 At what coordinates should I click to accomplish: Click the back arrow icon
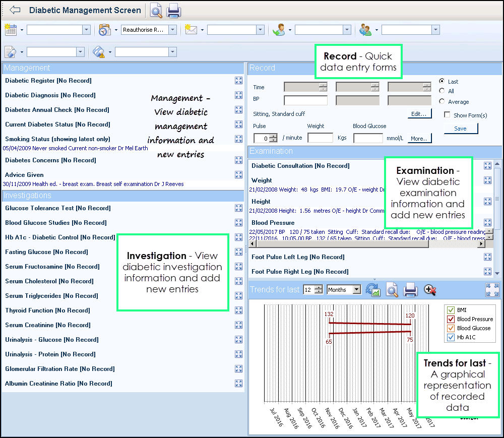[x=15, y=10]
